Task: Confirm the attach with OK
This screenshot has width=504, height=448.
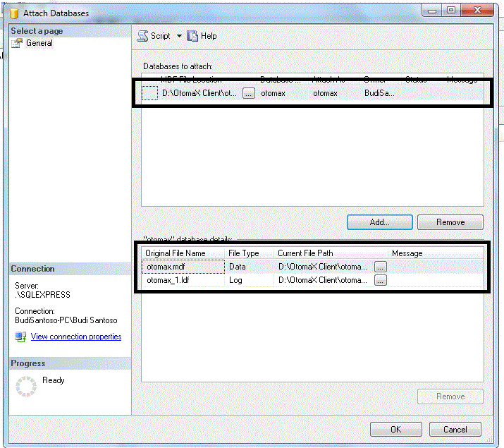Action: tap(395, 429)
